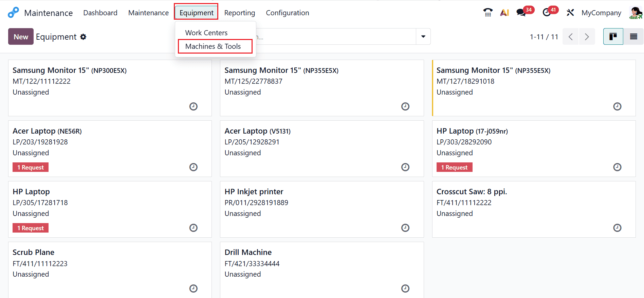This screenshot has height=298, width=644.
Task: Open the Configuration menu
Action: click(287, 13)
